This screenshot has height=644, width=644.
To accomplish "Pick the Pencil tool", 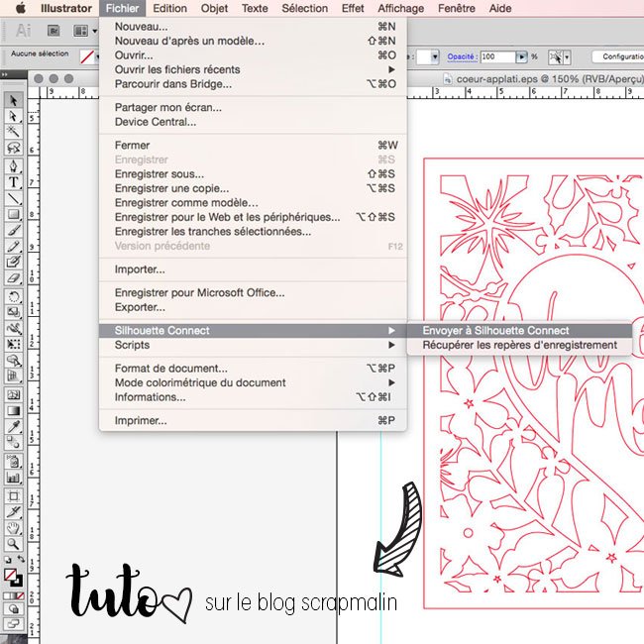I will (13, 247).
